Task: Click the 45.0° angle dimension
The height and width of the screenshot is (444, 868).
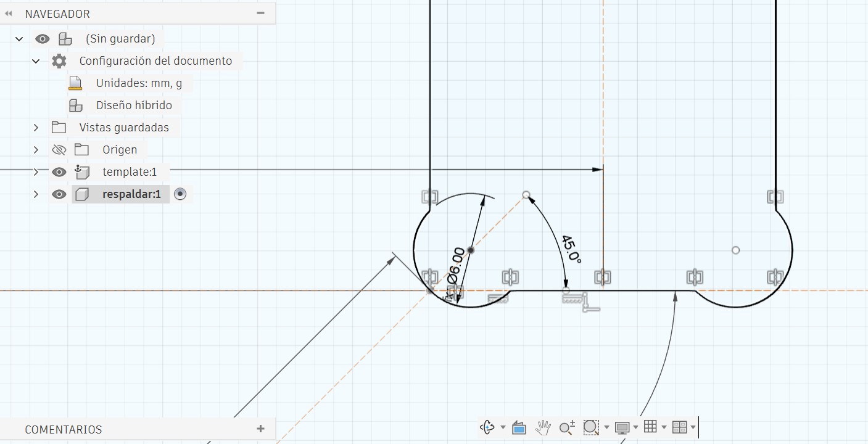Action: [x=571, y=250]
